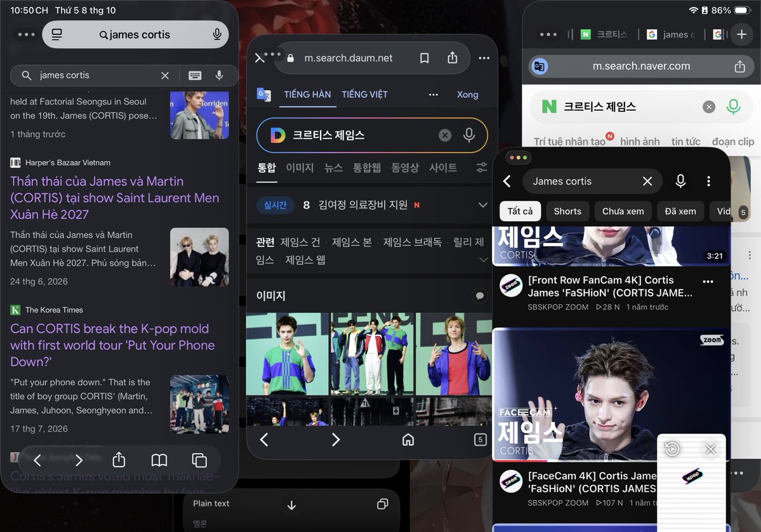Share the m.search.daum.net page

point(453,58)
